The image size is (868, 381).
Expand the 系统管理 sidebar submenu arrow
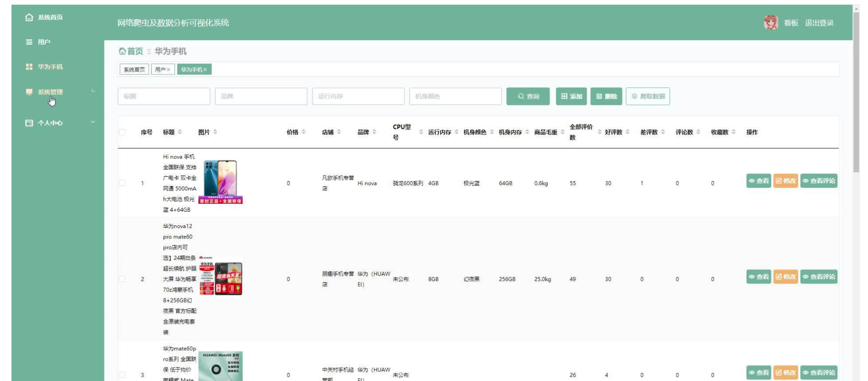(x=93, y=91)
